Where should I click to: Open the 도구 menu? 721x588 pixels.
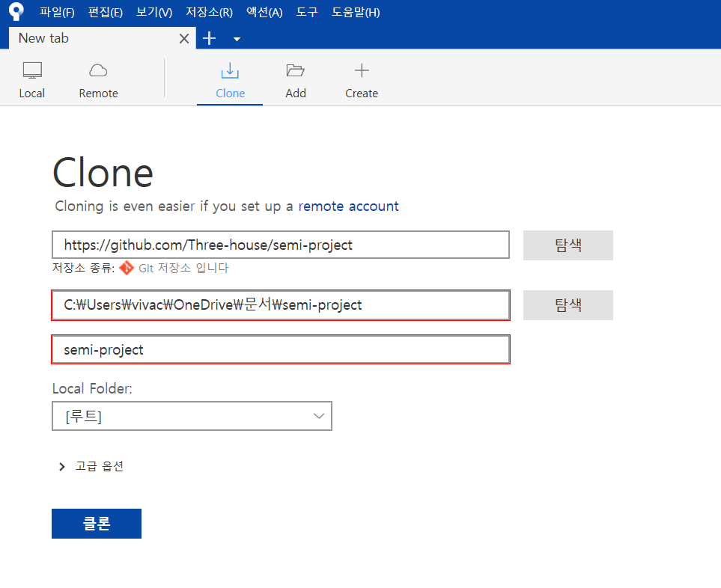[x=307, y=12]
